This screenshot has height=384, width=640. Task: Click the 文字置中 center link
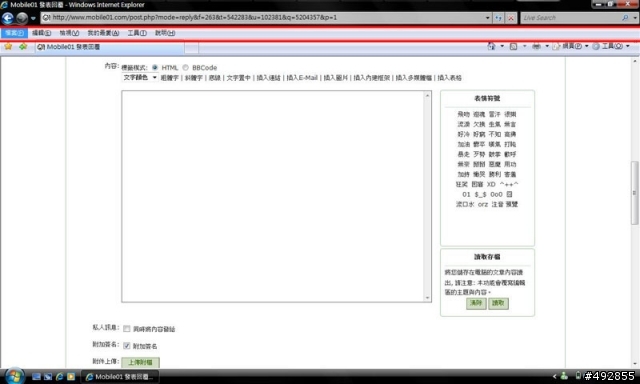coord(238,78)
